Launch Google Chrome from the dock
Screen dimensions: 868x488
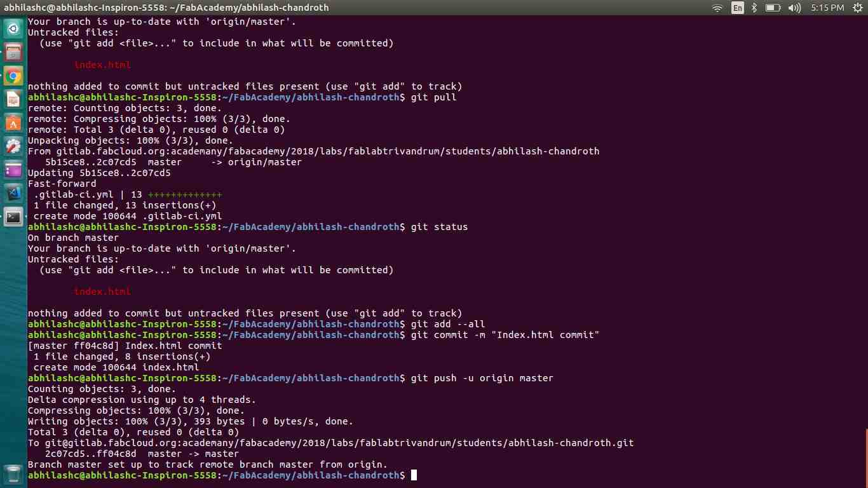[13, 76]
